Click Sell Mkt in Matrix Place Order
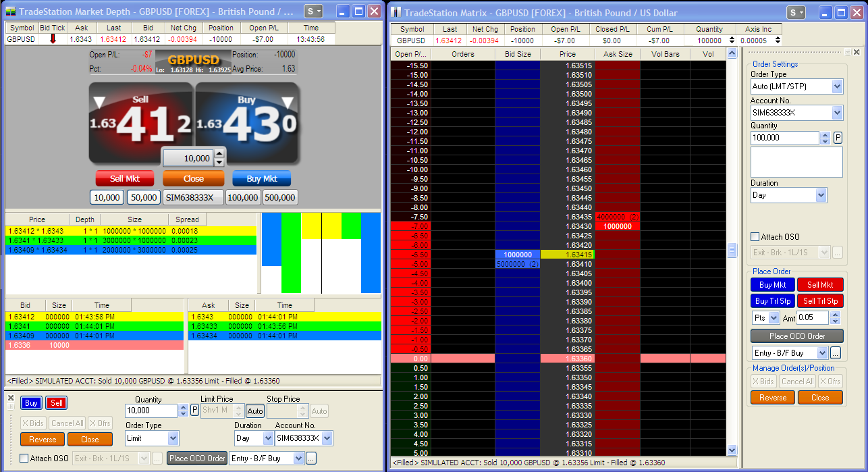 point(820,285)
